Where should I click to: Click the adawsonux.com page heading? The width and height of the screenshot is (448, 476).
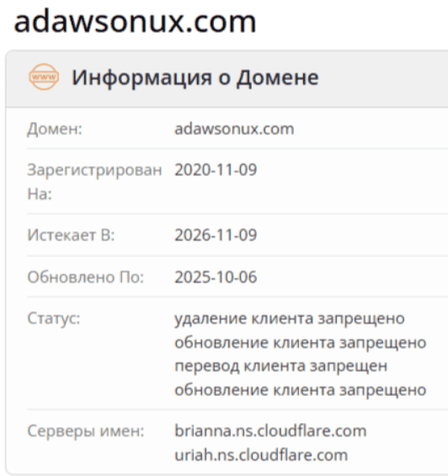click(136, 22)
